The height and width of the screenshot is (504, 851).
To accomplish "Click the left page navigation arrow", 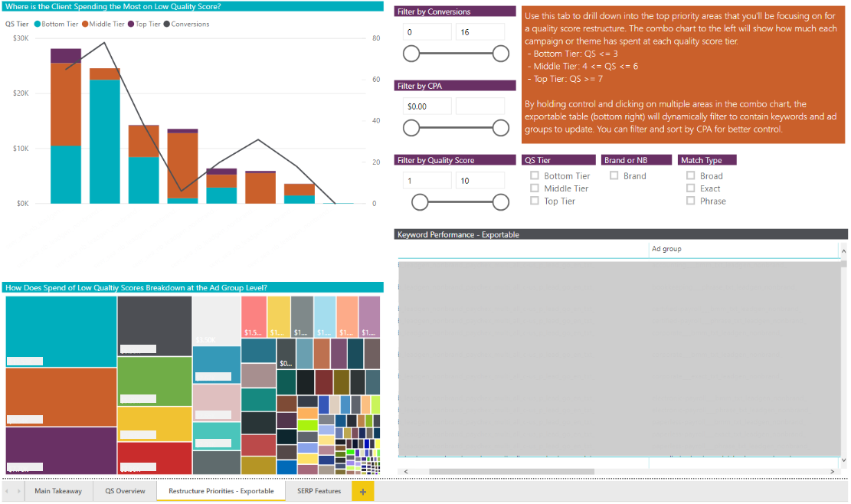I will point(8,491).
